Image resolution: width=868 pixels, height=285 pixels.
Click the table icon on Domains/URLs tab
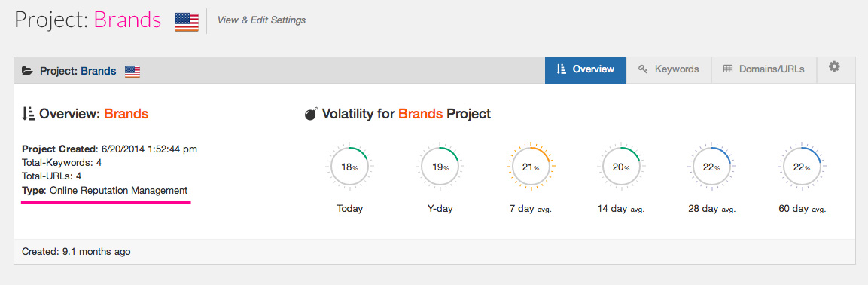728,69
